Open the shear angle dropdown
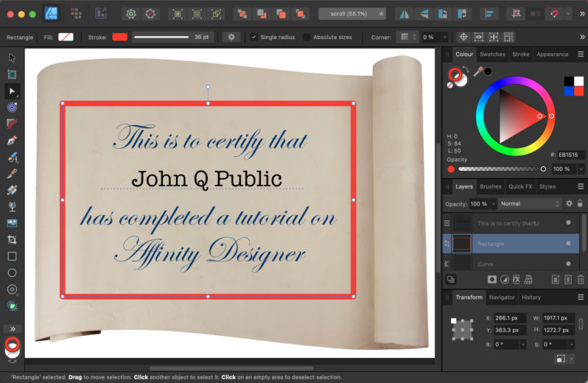The height and width of the screenshot is (383, 588). coord(571,345)
